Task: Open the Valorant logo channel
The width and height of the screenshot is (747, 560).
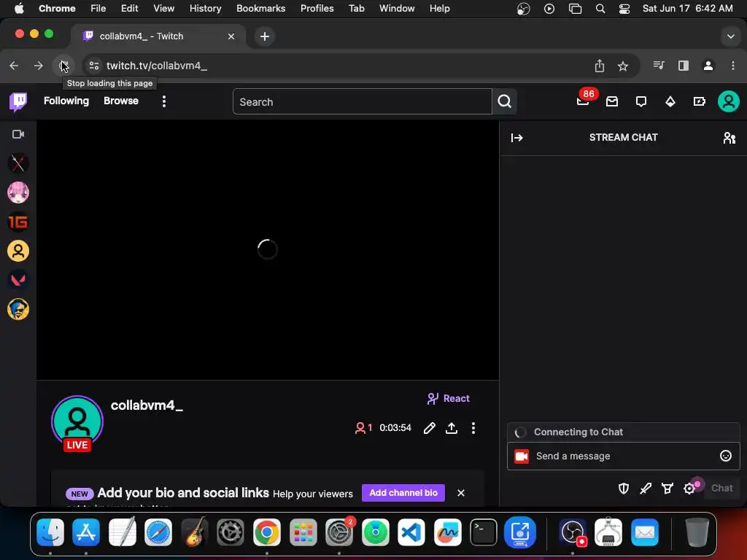Action: tap(18, 280)
